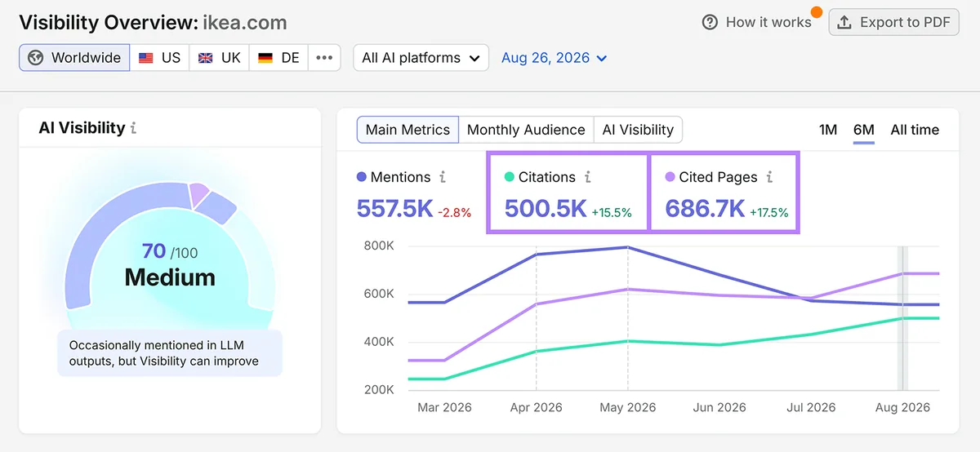Click the Cited Pages value 686.7K
980x452 pixels.
click(x=705, y=209)
